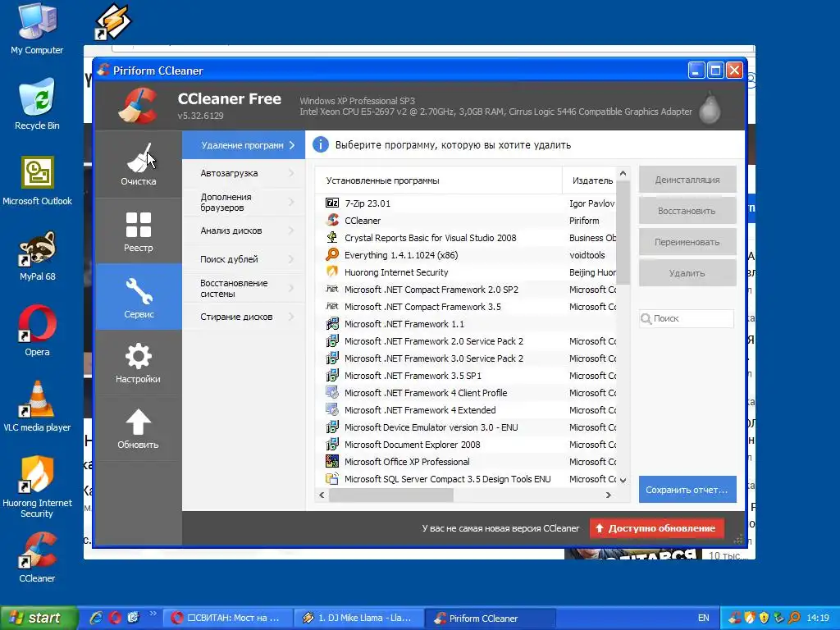Select the 7-Zip 23.01 icon
This screenshot has height=630, width=840.
click(x=332, y=203)
